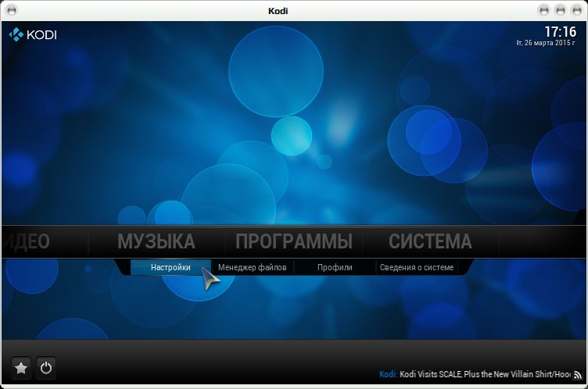Open the power shutdown menu icon
This screenshot has width=588, height=389.
coord(46,368)
